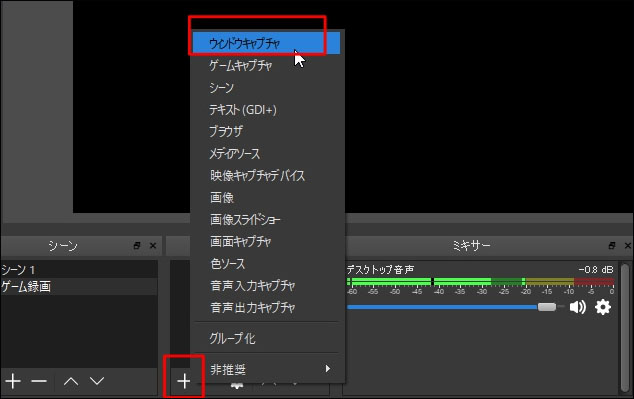Screen dimensions: 634x399
Task: Undock the ミキサー panel
Action: [612, 245]
